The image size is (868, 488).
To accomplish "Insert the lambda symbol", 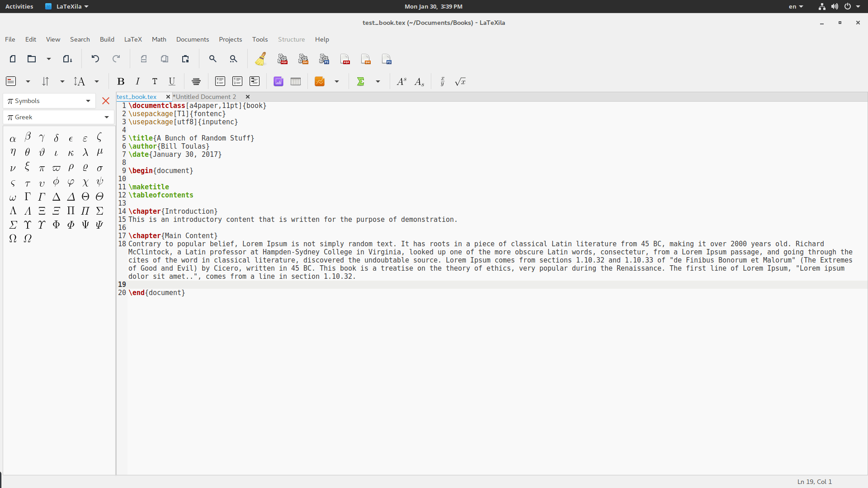I will pyautogui.click(x=85, y=153).
